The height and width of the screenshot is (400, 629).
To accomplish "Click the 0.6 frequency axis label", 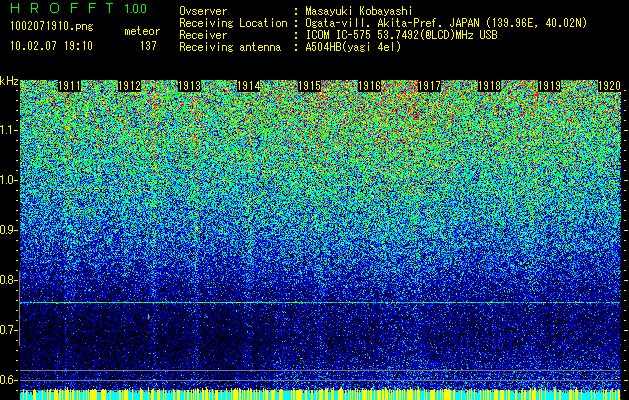I will click(8, 380).
